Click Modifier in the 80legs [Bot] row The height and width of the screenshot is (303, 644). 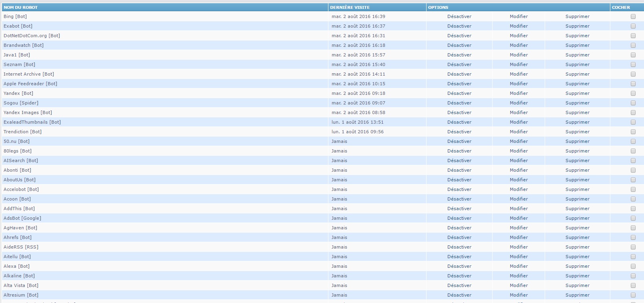click(x=519, y=151)
